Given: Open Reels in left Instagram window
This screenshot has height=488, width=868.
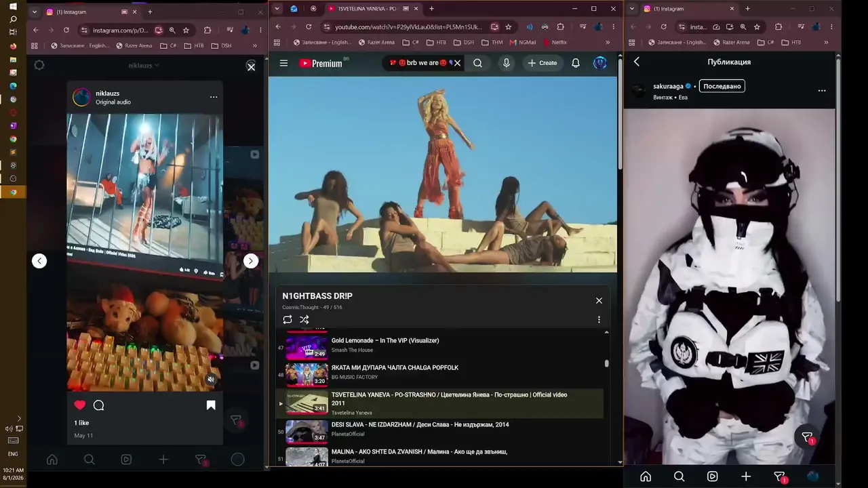Looking at the screenshot, I should point(126,460).
